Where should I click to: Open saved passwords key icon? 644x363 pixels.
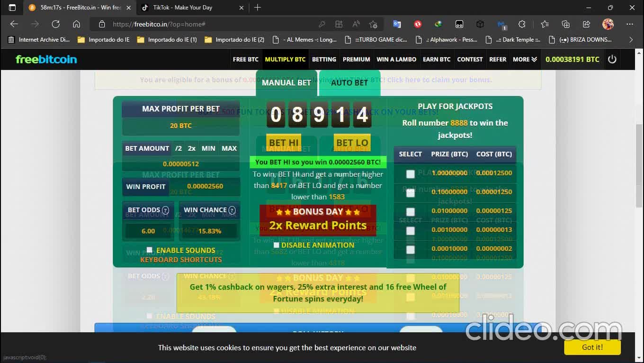click(x=322, y=24)
